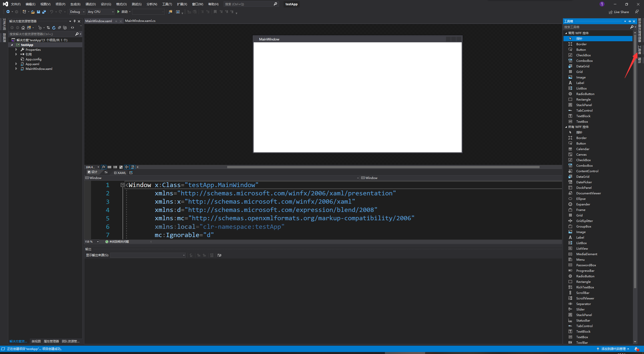644x354 pixels.
Task: Toggle snapping to snaplines in the designer
Action: [127, 167]
